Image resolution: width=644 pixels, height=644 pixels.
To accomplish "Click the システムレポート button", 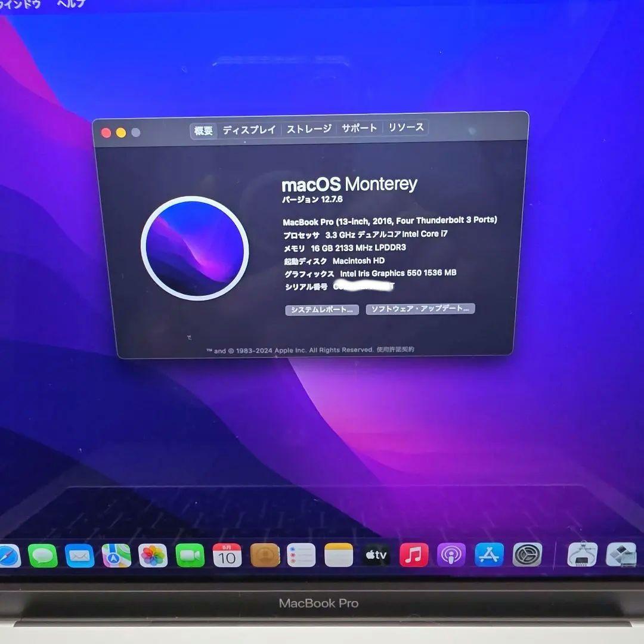I will coord(322,309).
